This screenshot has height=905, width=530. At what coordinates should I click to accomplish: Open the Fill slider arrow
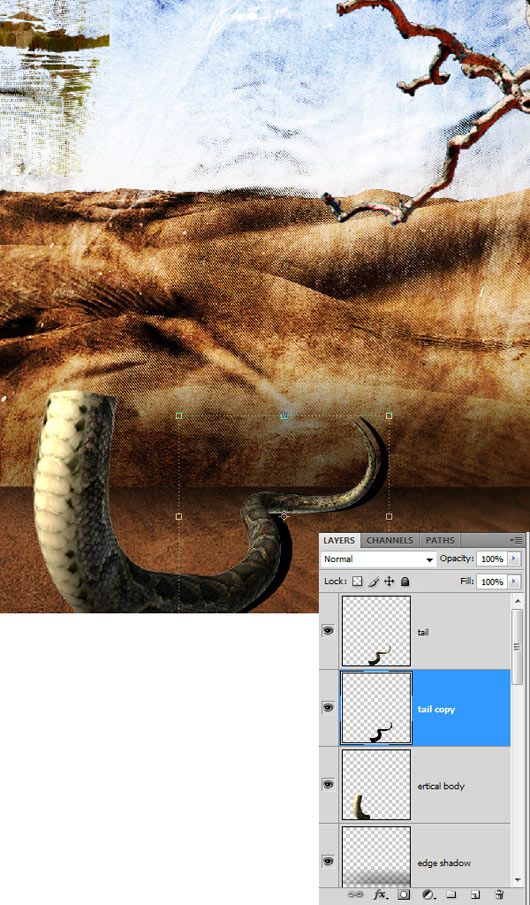[x=514, y=582]
